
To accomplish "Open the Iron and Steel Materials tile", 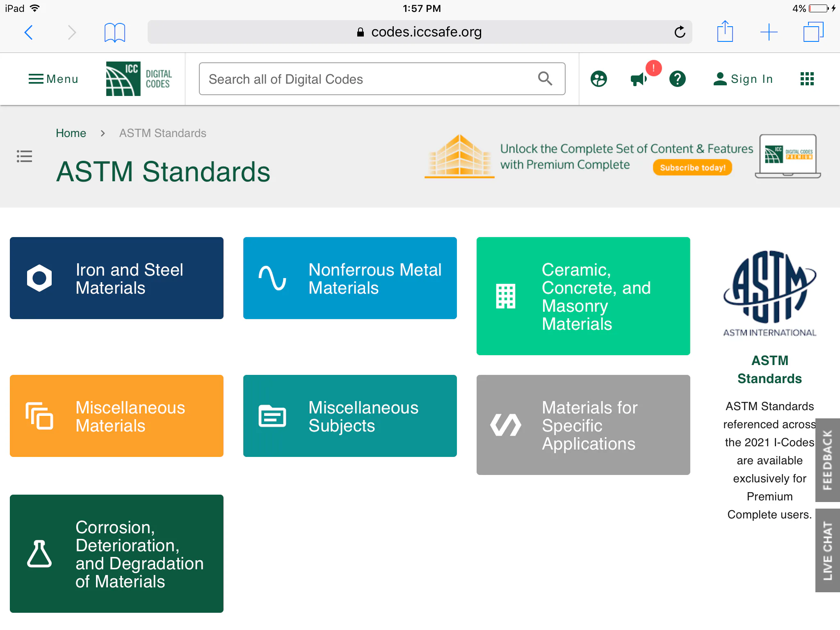I will pos(116,278).
